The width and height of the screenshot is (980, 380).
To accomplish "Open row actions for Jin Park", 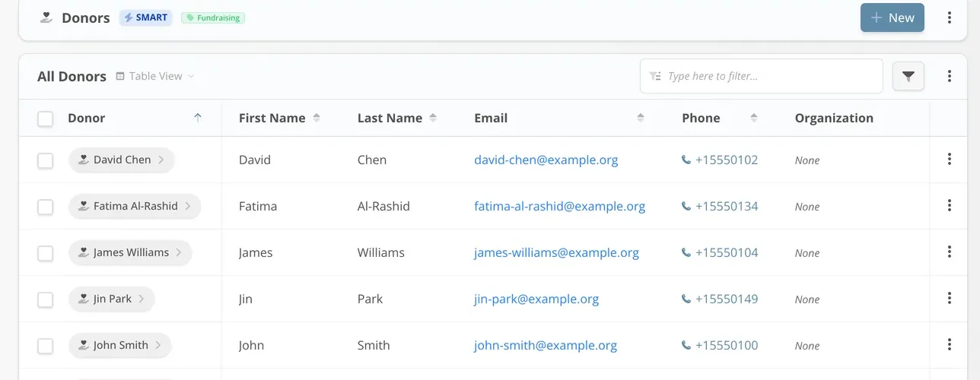I will 949,299.
